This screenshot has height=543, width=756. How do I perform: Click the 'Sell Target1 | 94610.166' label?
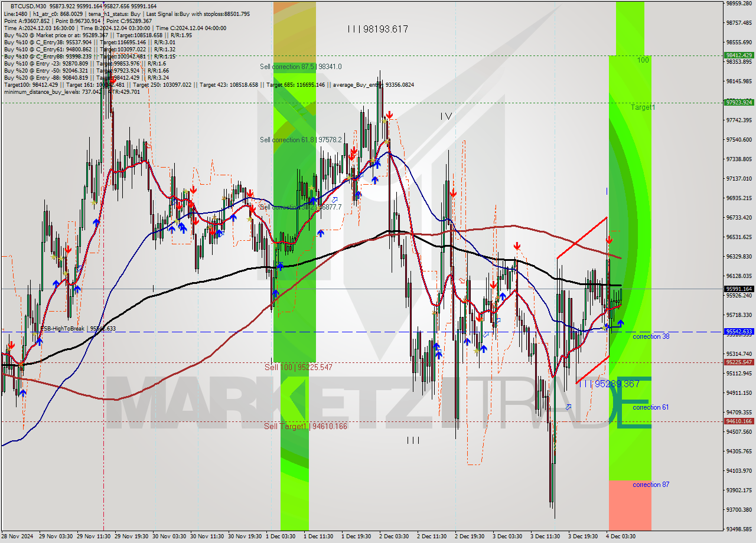pyautogui.click(x=306, y=426)
